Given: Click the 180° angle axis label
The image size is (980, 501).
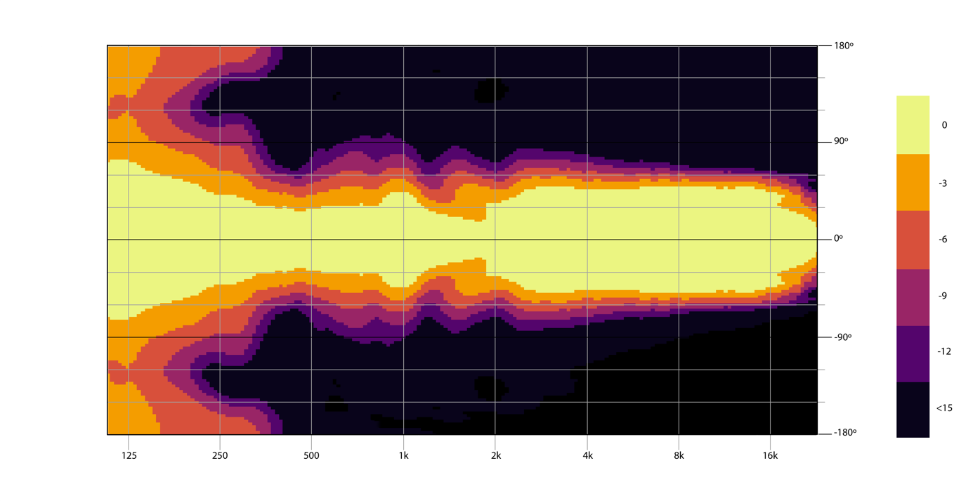Looking at the screenshot, I should click(x=843, y=46).
